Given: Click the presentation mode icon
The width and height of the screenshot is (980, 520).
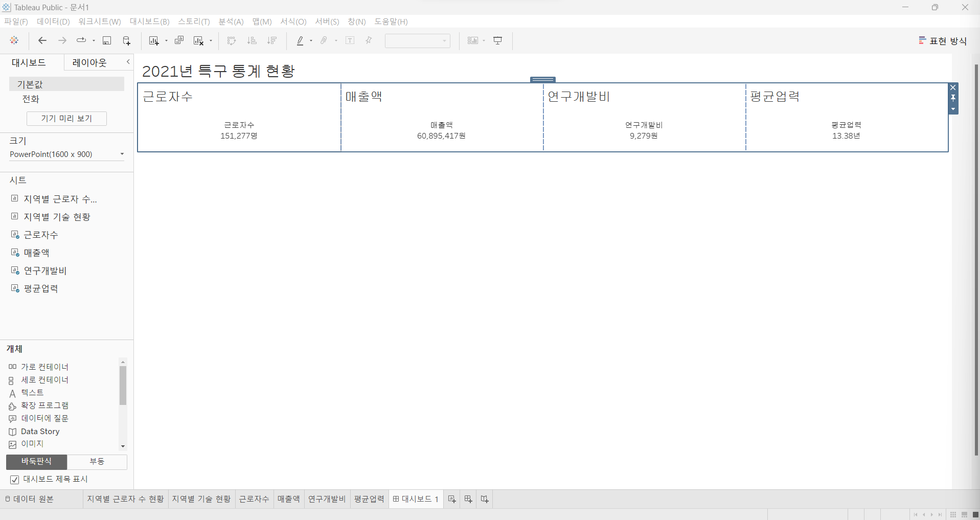Looking at the screenshot, I should pos(498,40).
